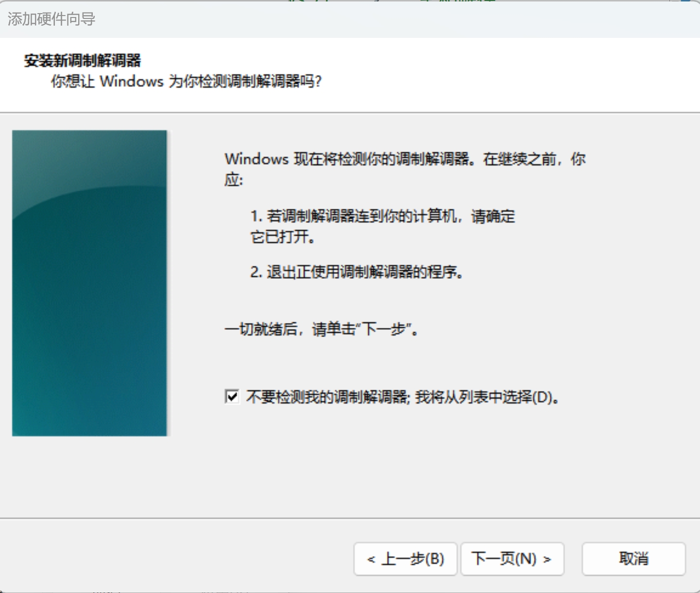This screenshot has width=700, height=593.
Task: Click the 添加硬件向导 title bar text
Action: pyautogui.click(x=51, y=19)
